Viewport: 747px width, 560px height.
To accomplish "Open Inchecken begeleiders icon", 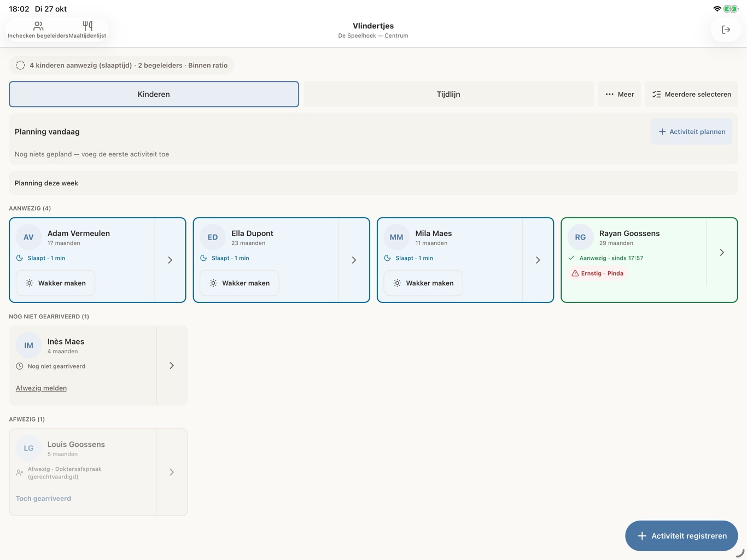I will pos(38,26).
